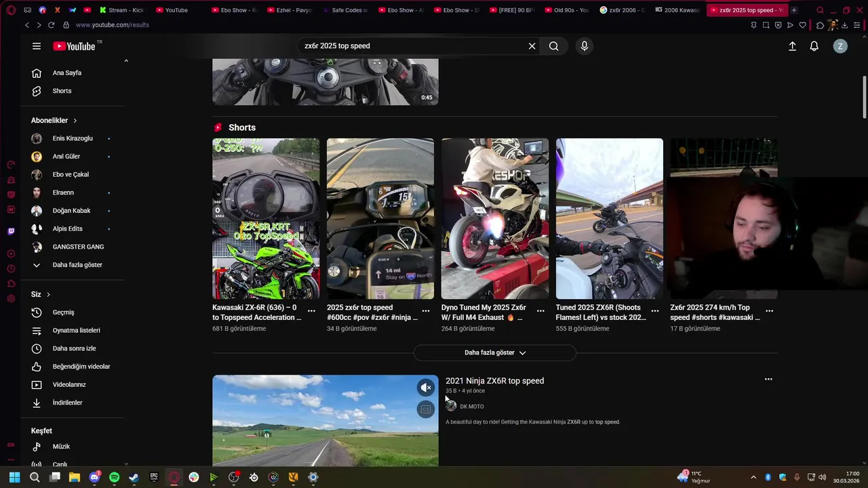Click the 0:45 video thumbnail at top

pyautogui.click(x=325, y=81)
